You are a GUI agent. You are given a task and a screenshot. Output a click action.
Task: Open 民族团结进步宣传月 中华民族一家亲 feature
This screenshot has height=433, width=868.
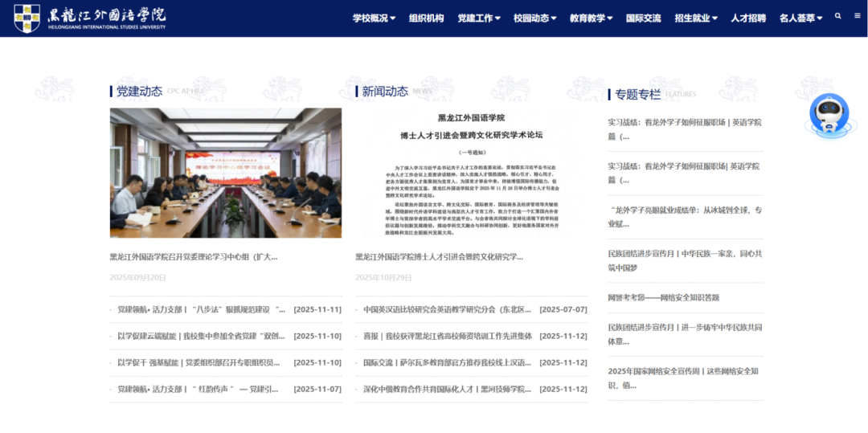point(685,260)
